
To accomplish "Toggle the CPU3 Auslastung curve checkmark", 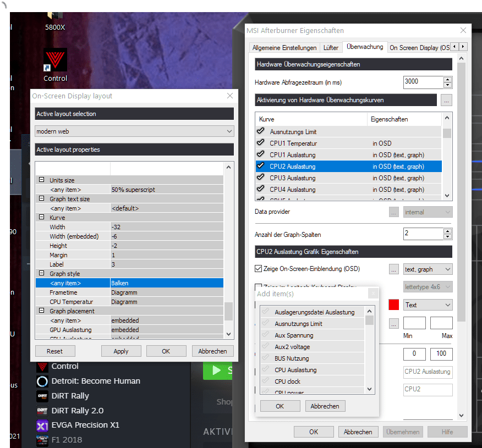I will tap(261, 178).
